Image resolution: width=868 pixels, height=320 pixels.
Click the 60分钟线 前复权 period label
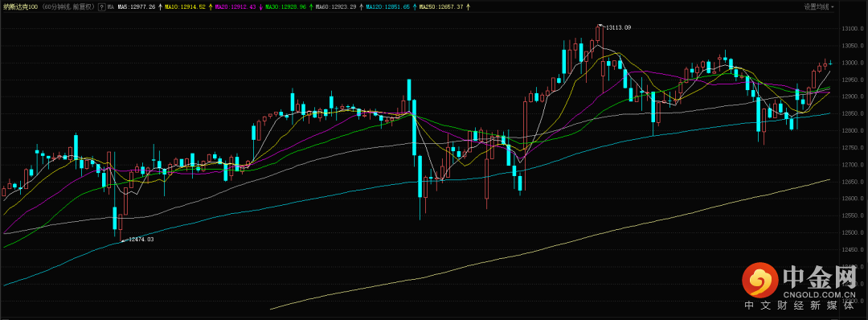69,7
